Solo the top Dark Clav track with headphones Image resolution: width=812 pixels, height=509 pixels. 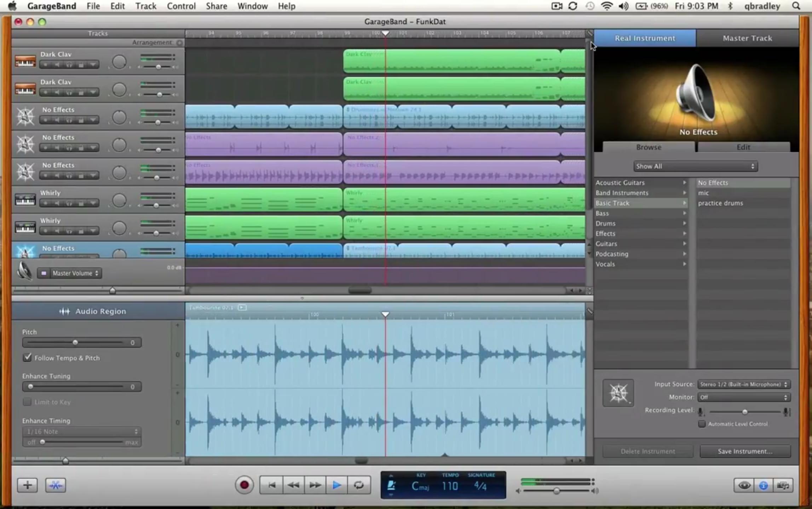[69, 65]
